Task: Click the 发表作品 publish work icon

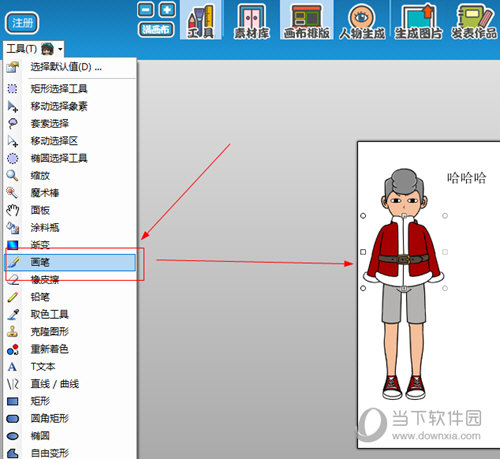Action: click(x=474, y=21)
